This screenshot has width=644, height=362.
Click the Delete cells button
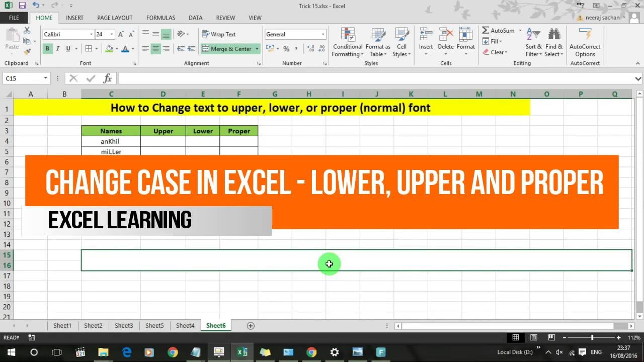(x=445, y=42)
